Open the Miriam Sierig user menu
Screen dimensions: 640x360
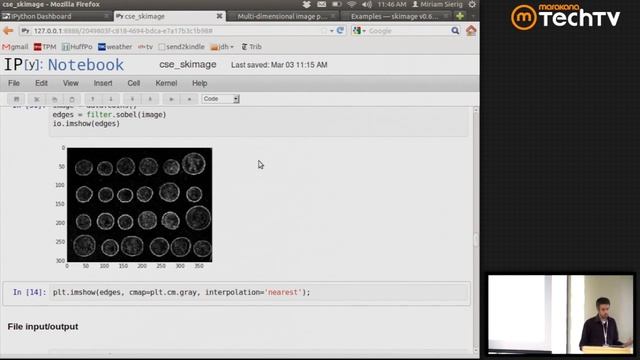437,4
